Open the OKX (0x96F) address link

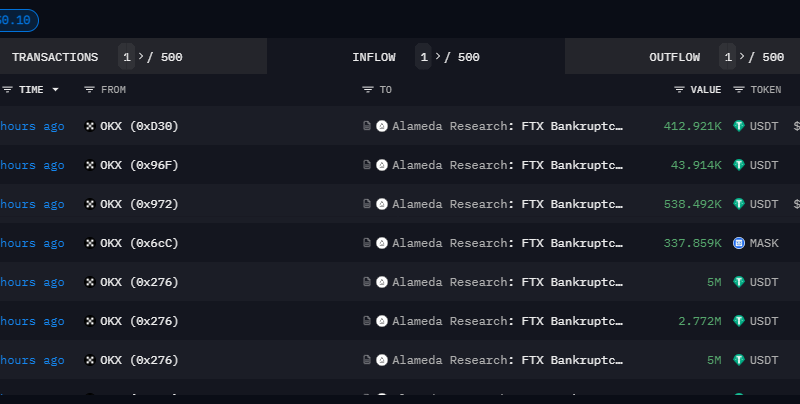(x=139, y=165)
